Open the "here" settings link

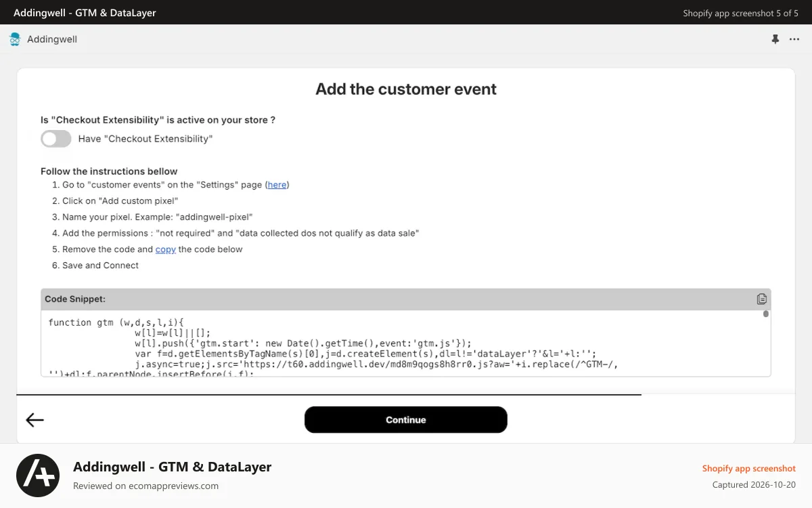[277, 184]
